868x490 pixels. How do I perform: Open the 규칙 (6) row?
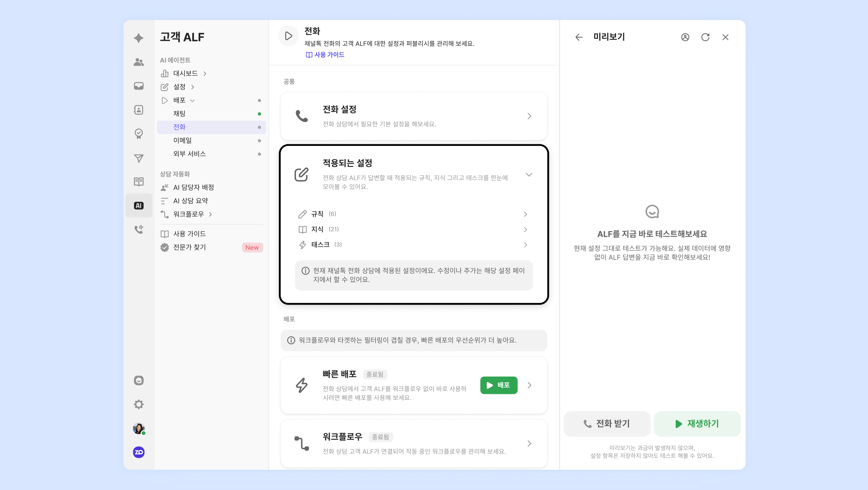pyautogui.click(x=413, y=214)
